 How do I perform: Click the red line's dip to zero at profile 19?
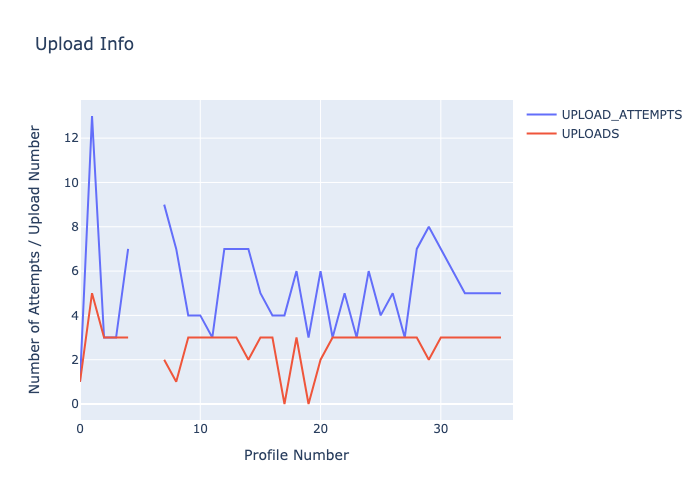click(x=308, y=404)
